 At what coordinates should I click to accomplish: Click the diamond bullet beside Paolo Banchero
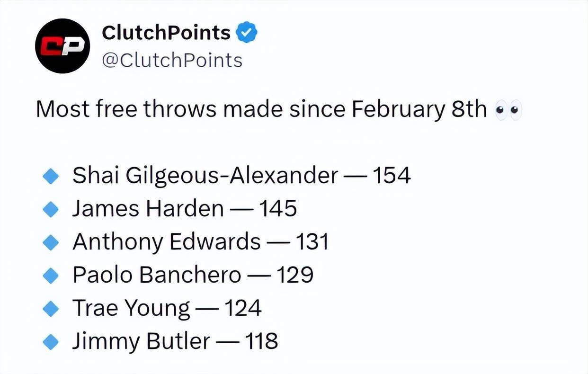point(50,276)
